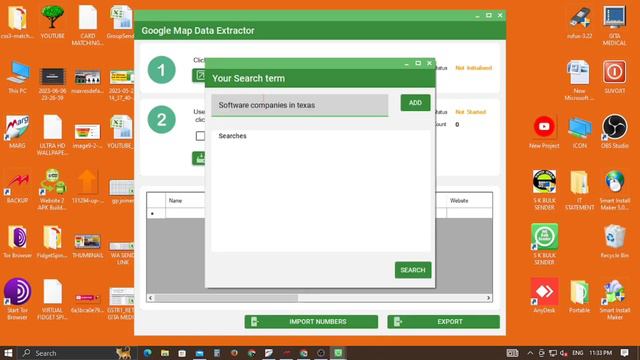Viewport: 640px width, 360px height.
Task: Launch AnyDesk shortcut
Action: coord(544,296)
